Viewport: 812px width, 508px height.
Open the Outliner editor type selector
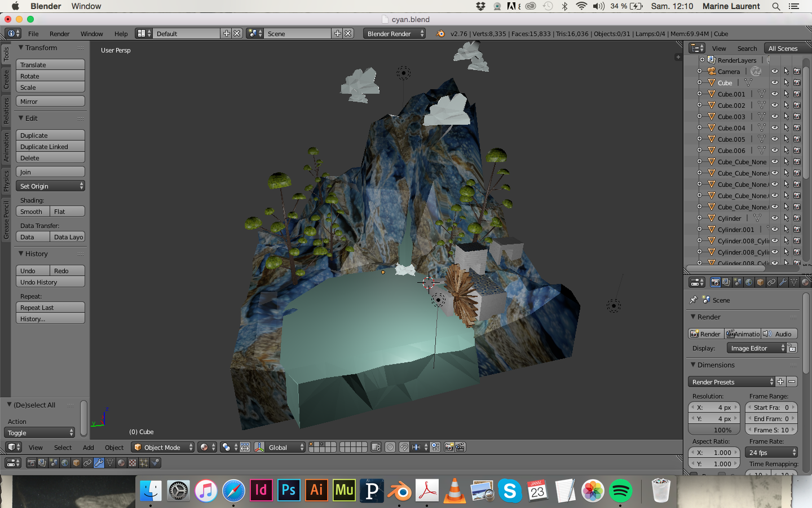pos(698,48)
